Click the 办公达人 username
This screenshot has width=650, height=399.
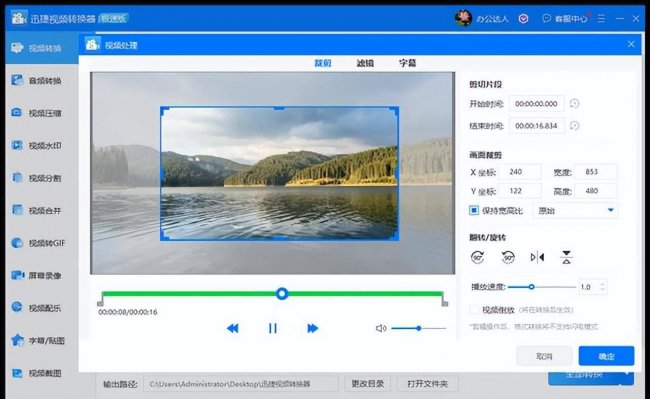click(492, 19)
